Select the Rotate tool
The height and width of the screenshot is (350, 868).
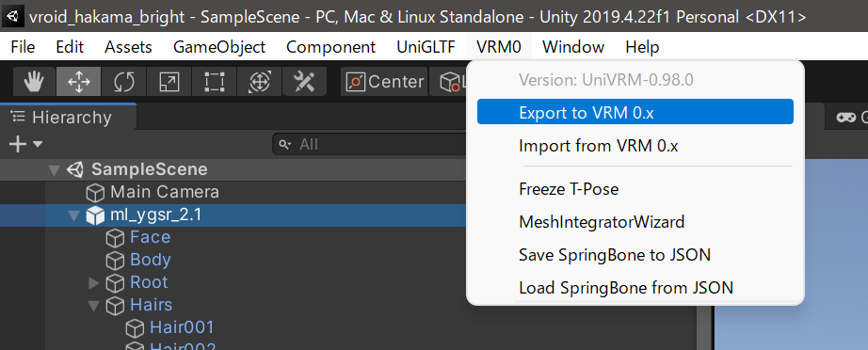click(x=124, y=82)
